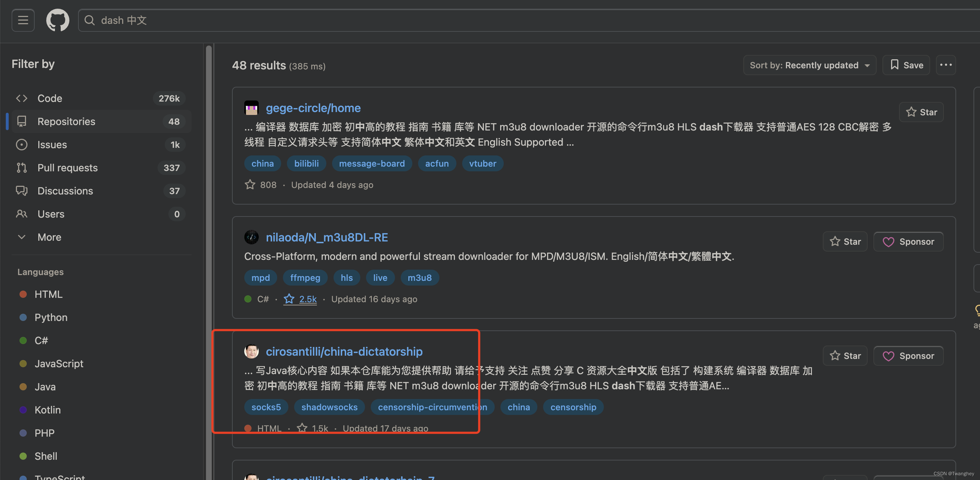Open the 2.5k stargazers star link
This screenshot has height=480, width=980.
coord(300,299)
